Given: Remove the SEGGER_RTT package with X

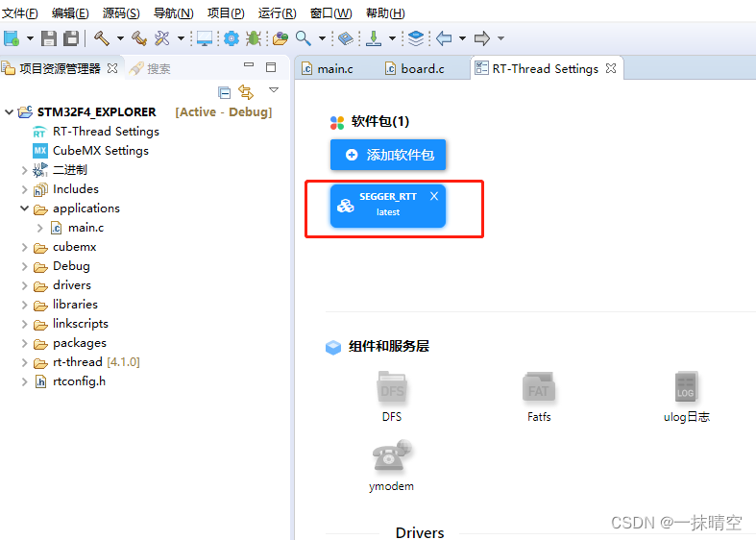Looking at the screenshot, I should pos(434,196).
